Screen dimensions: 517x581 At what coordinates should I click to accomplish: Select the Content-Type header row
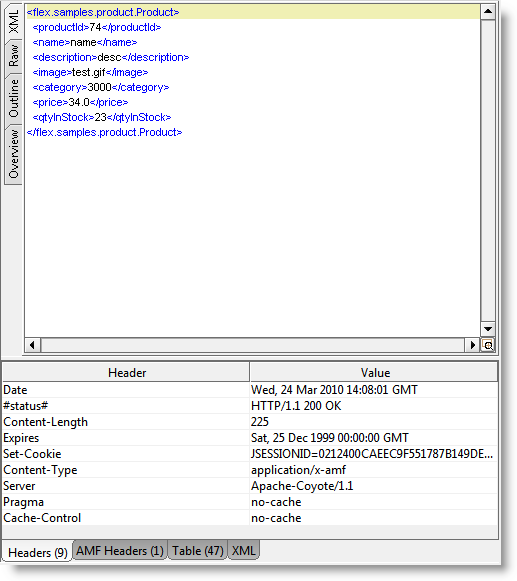250,470
